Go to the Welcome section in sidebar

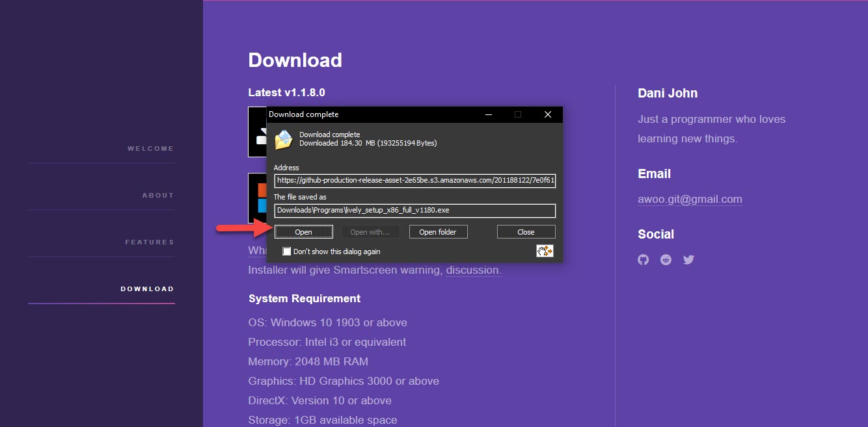(x=150, y=149)
